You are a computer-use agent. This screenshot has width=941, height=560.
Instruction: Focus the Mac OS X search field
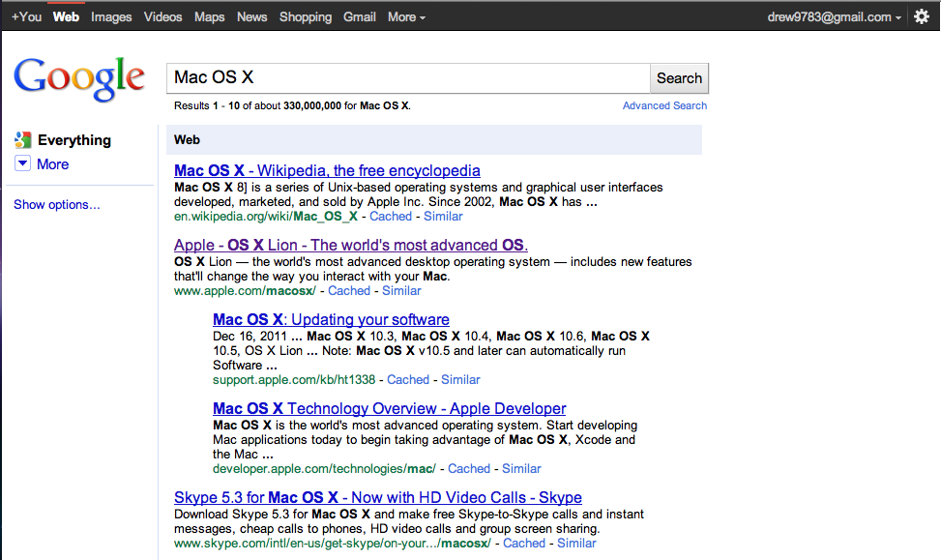coord(408,78)
